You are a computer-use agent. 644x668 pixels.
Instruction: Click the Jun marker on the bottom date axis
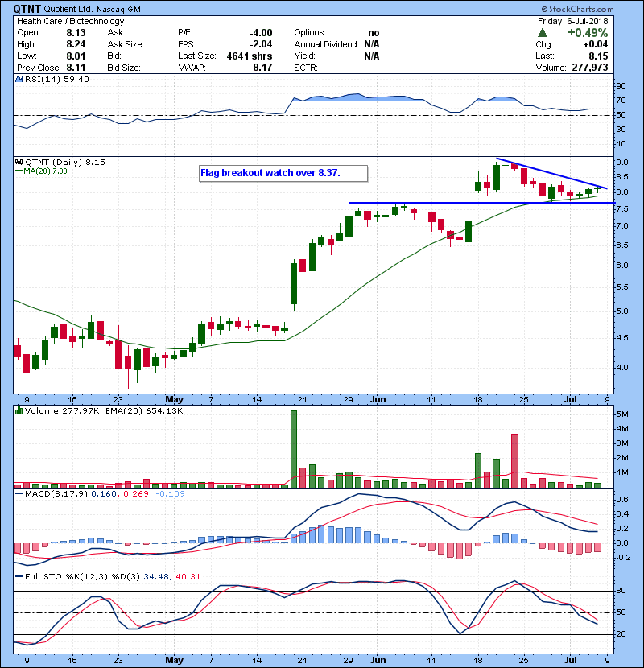pyautogui.click(x=378, y=660)
